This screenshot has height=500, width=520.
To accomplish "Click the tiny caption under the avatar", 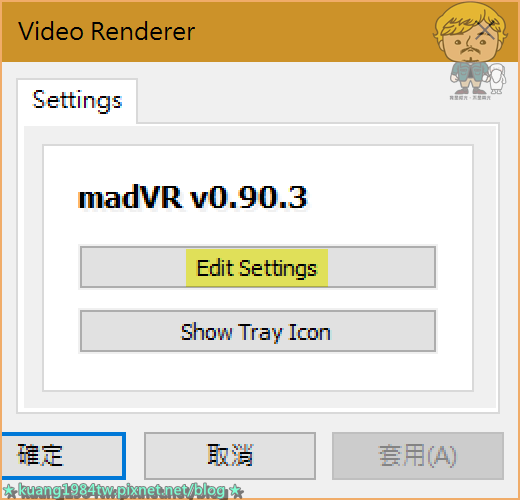I will [x=470, y=98].
